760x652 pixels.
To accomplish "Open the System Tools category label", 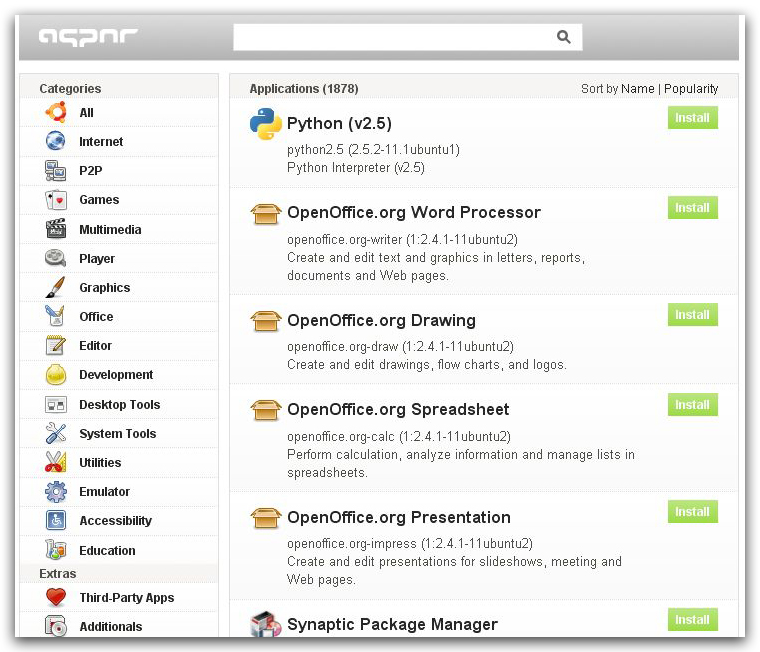I will click(x=118, y=434).
